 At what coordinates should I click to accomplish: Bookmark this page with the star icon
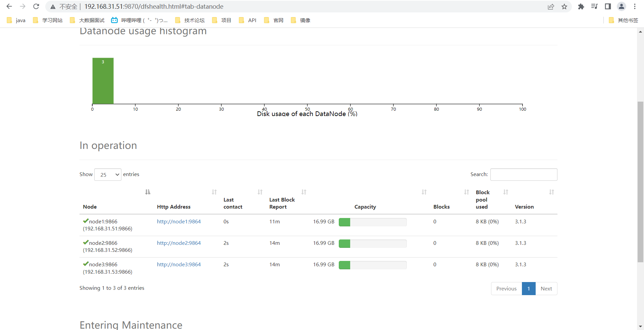(565, 6)
